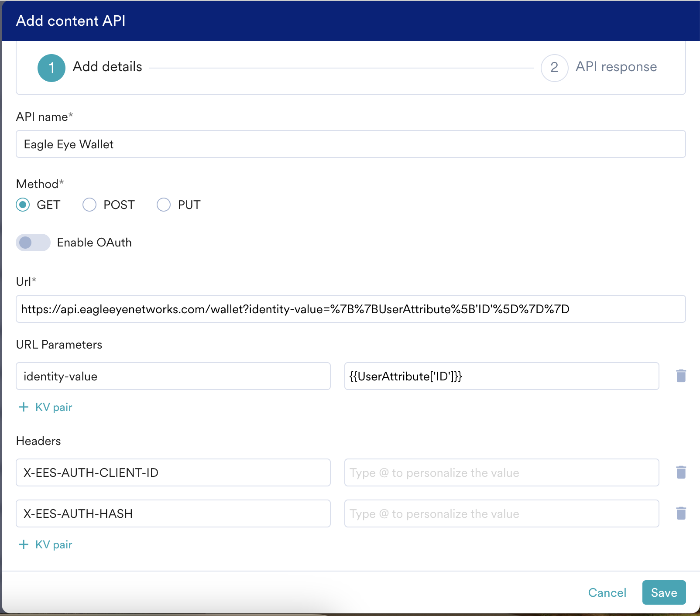Edit the Url input field
The width and height of the screenshot is (700, 616).
(351, 309)
